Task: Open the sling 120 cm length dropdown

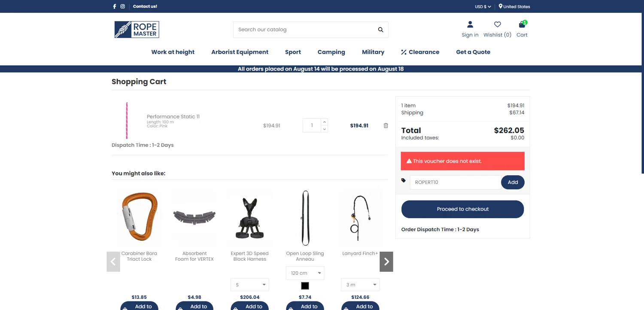Action: (x=305, y=273)
